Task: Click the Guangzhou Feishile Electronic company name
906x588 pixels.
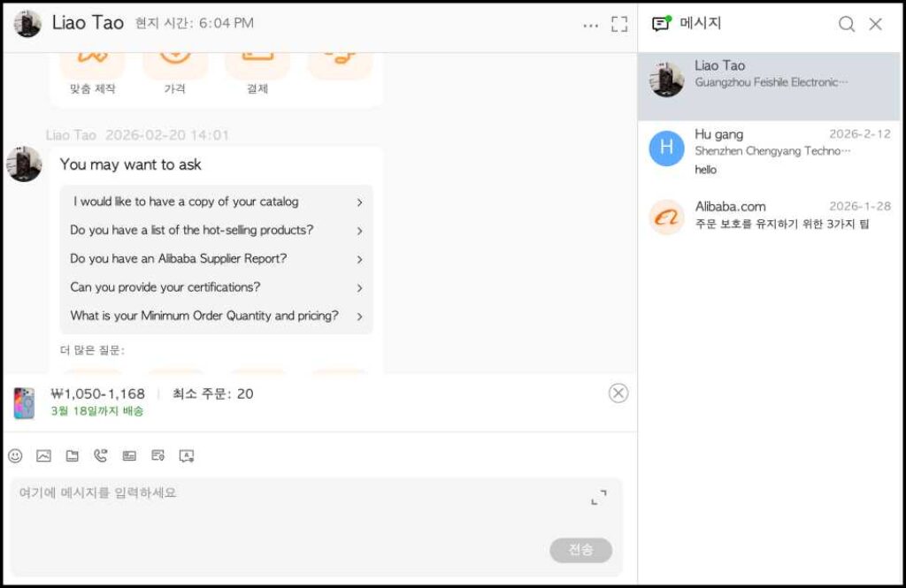Action: click(x=772, y=82)
